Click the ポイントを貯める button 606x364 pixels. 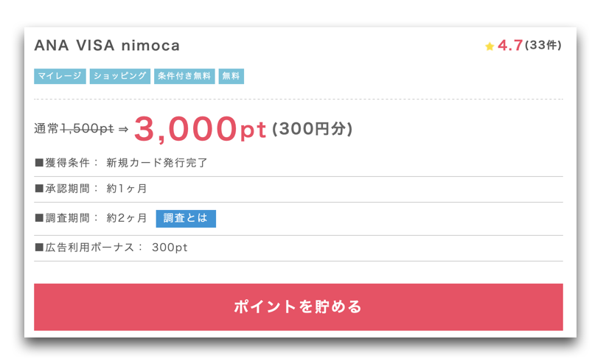coord(298,307)
